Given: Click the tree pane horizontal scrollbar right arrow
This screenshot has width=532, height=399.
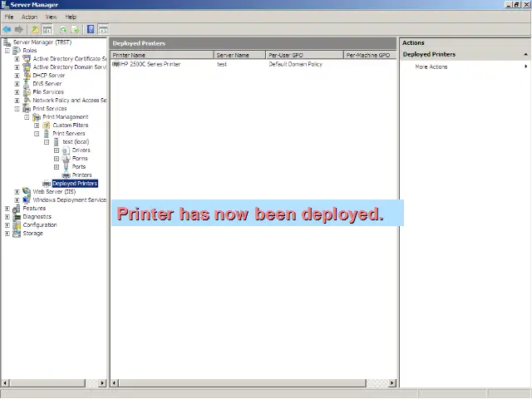Looking at the screenshot, I should 103,383.
